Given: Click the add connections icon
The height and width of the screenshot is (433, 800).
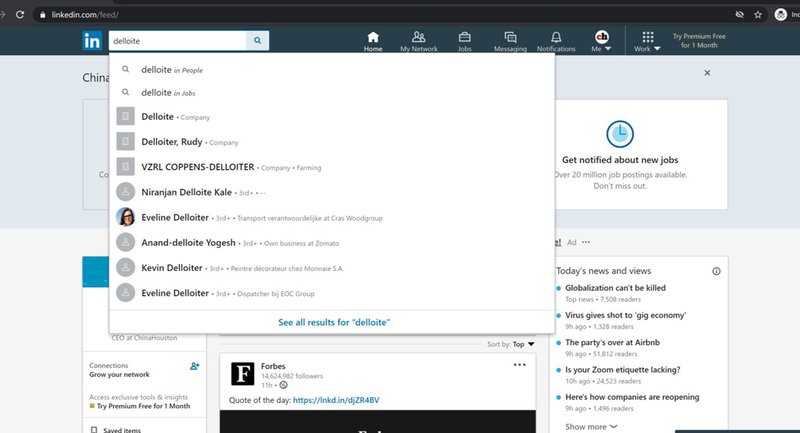Looking at the screenshot, I should 194,366.
